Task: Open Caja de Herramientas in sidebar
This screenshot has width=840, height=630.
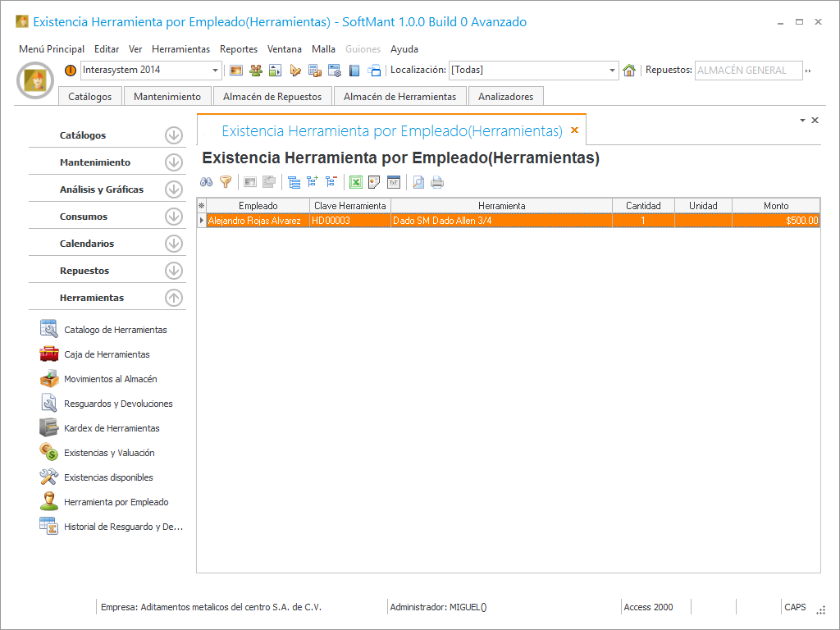Action: (x=107, y=354)
